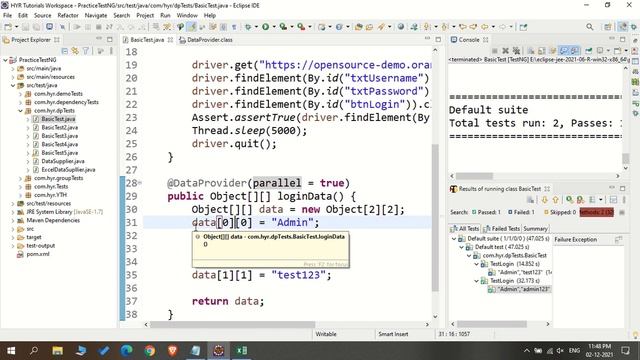Click the filter icon in Project Explorer
This screenshot has width=640, height=360.
coord(86,51)
